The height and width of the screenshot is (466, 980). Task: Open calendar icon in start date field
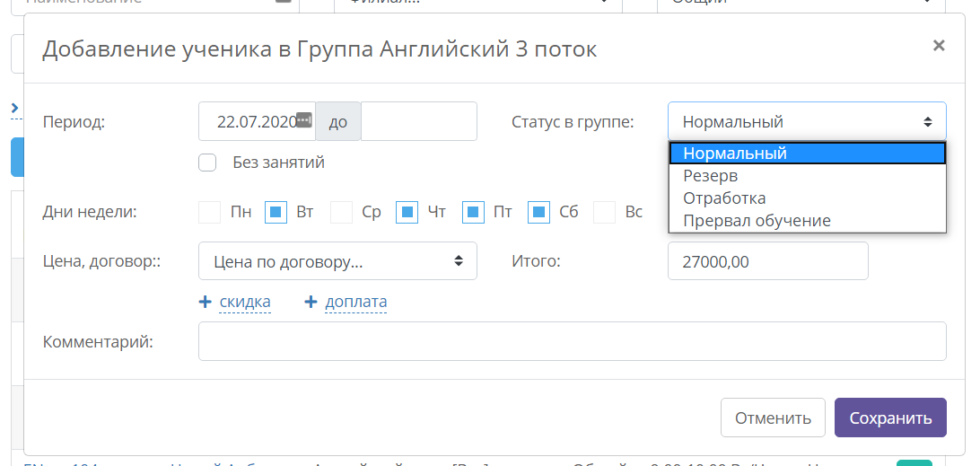tap(303, 119)
